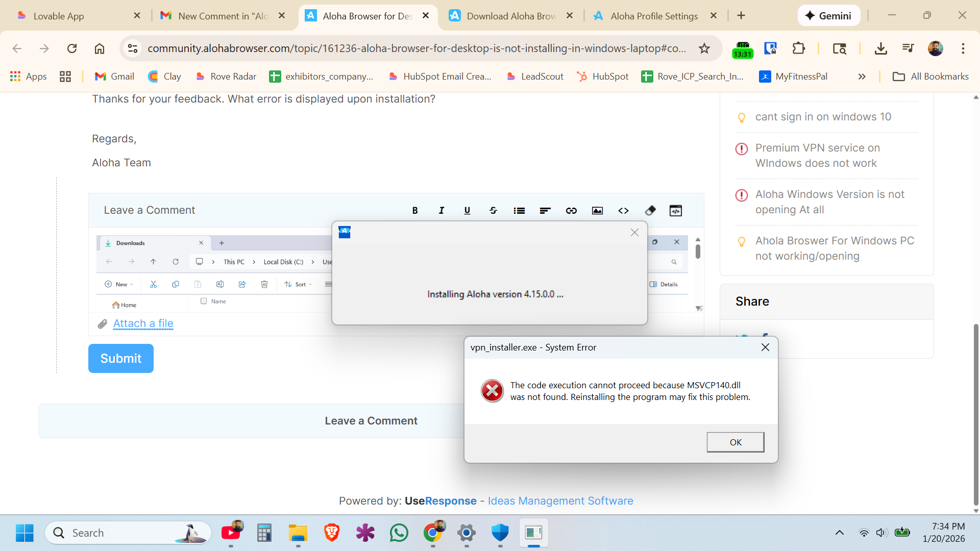Viewport: 980px width, 551px height.
Task: Open Chrome three-dot menu
Action: click(963, 48)
